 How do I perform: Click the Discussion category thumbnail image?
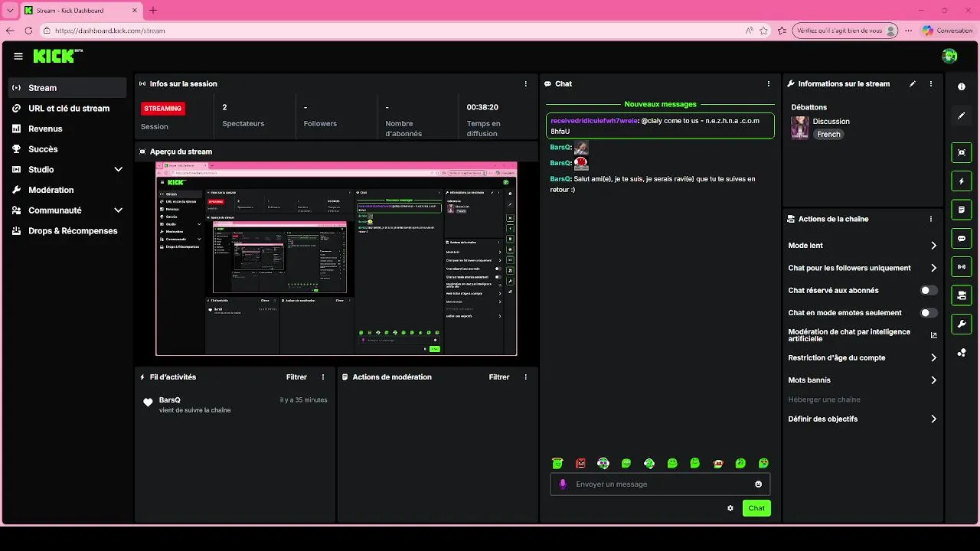click(800, 127)
